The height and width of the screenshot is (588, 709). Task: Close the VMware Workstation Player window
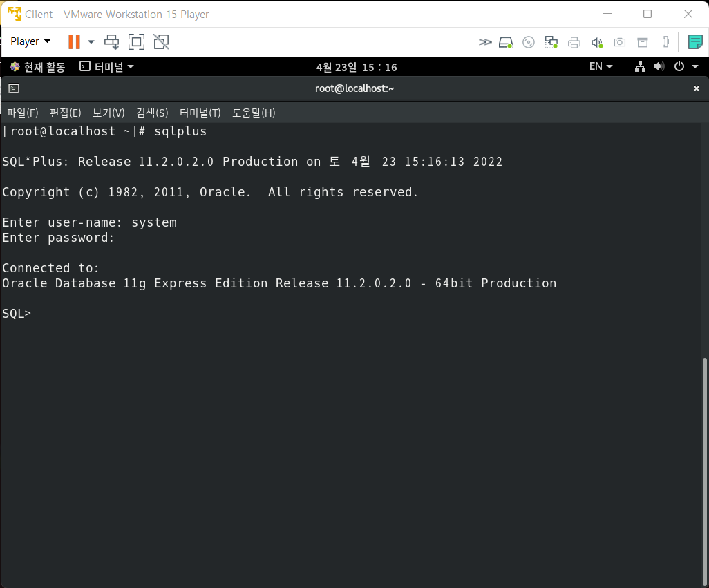point(688,14)
